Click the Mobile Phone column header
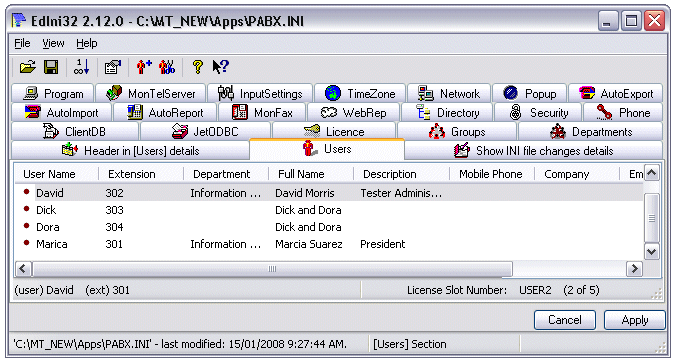 click(491, 174)
